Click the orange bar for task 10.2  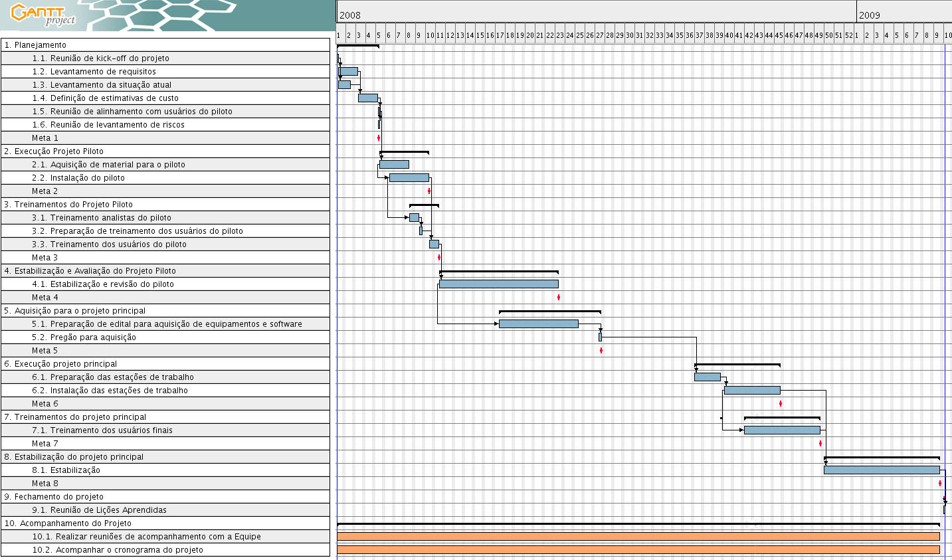[x=638, y=550]
